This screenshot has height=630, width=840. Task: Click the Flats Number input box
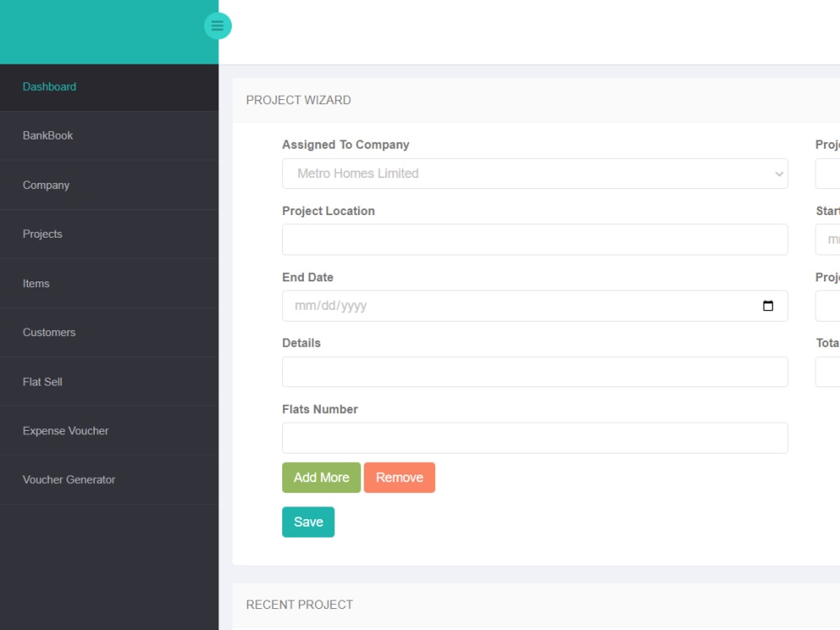[534, 438]
